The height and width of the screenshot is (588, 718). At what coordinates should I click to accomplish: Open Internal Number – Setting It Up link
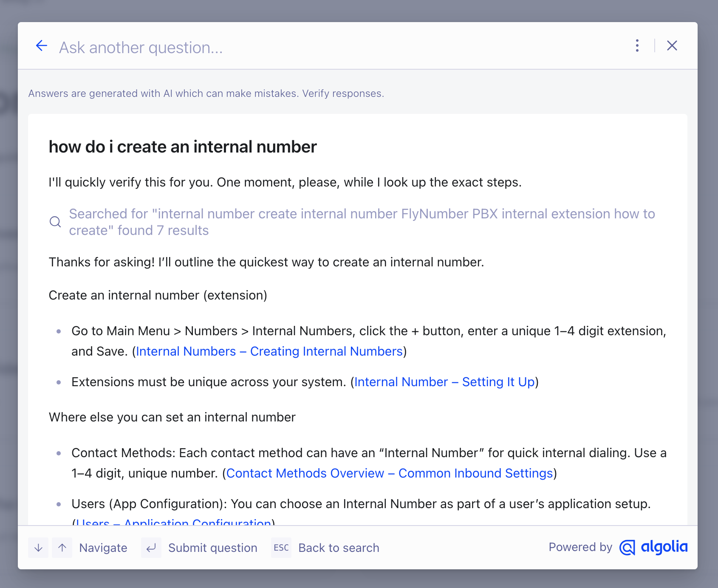(x=444, y=382)
